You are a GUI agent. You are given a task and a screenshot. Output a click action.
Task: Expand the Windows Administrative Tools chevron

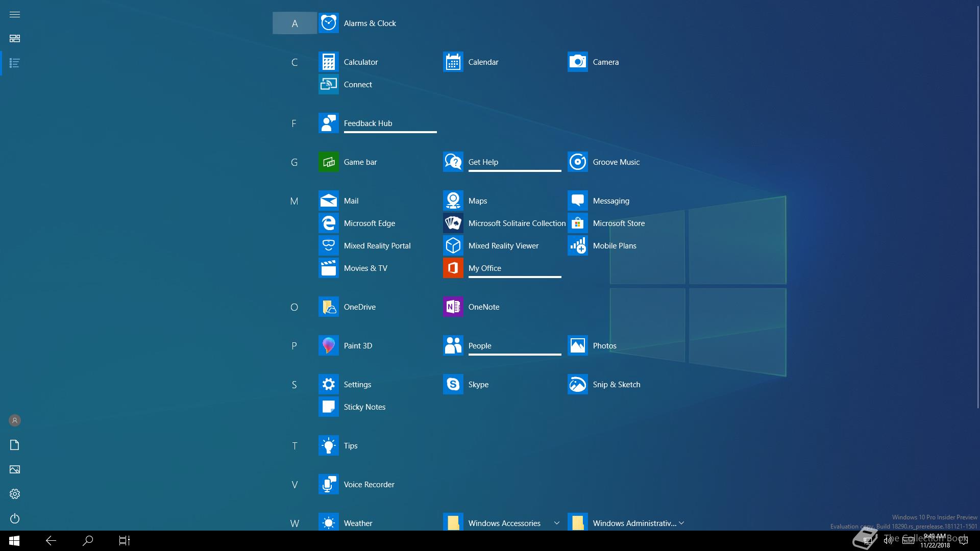click(x=681, y=523)
